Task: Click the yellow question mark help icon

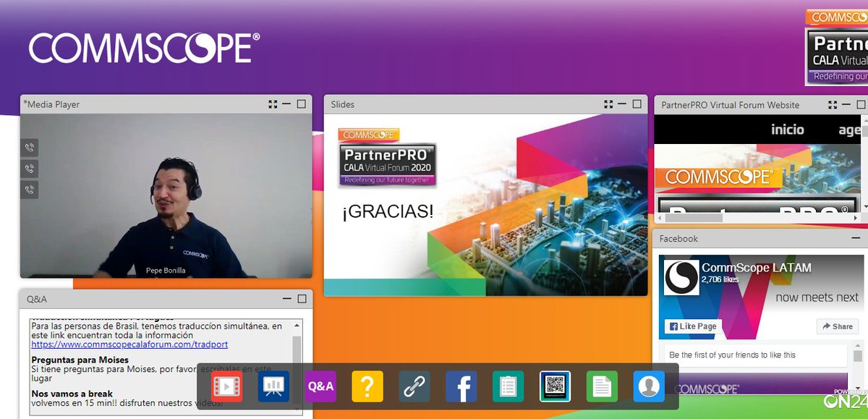Action: [367, 386]
